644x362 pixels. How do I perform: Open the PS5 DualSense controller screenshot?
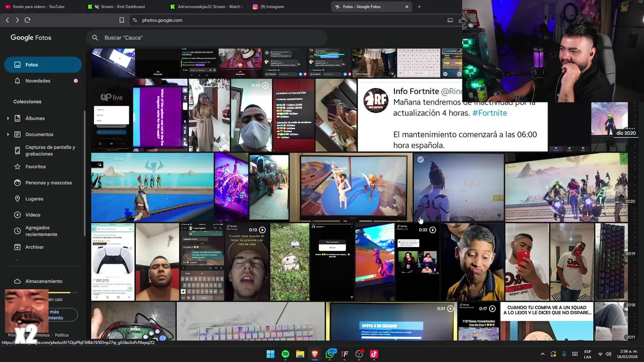pos(113,262)
